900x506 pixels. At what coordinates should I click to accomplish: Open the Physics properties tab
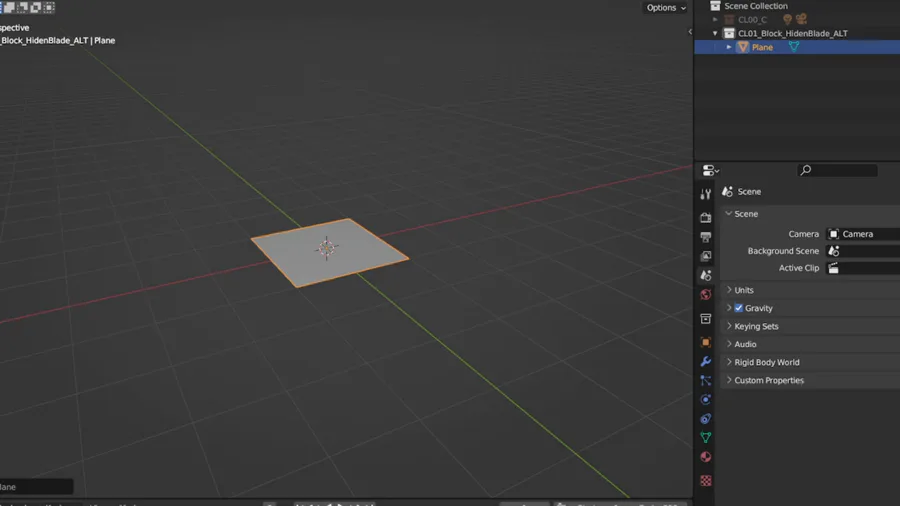705,399
